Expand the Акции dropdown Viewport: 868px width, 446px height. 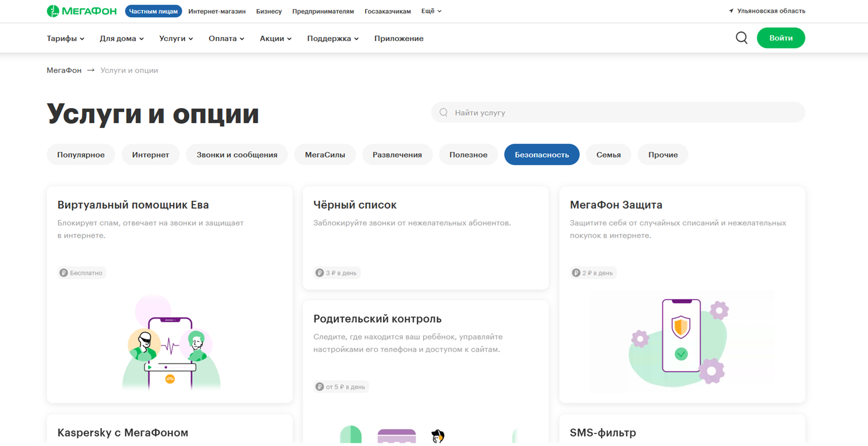275,39
